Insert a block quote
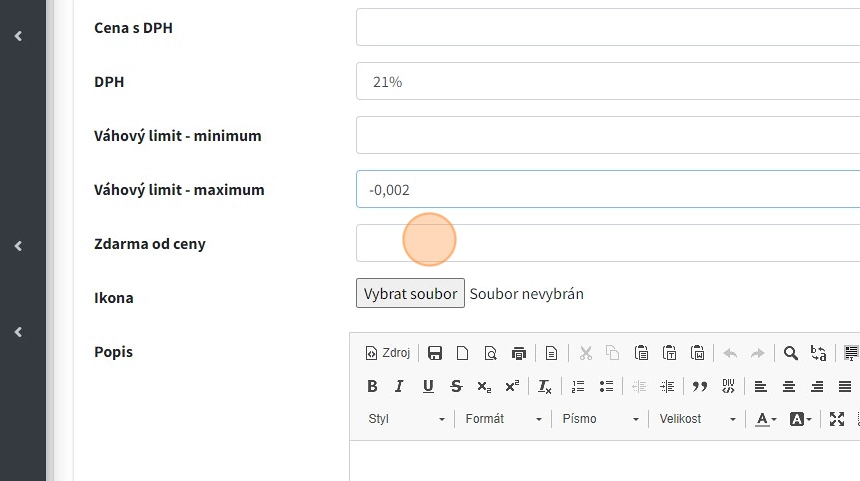This screenshot has width=860, height=481. pos(700,386)
